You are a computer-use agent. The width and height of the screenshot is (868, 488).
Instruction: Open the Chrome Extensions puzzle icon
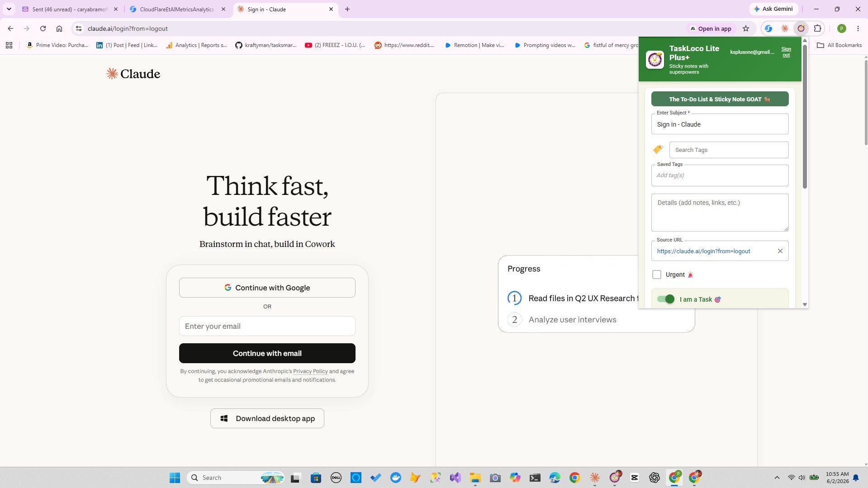click(817, 28)
